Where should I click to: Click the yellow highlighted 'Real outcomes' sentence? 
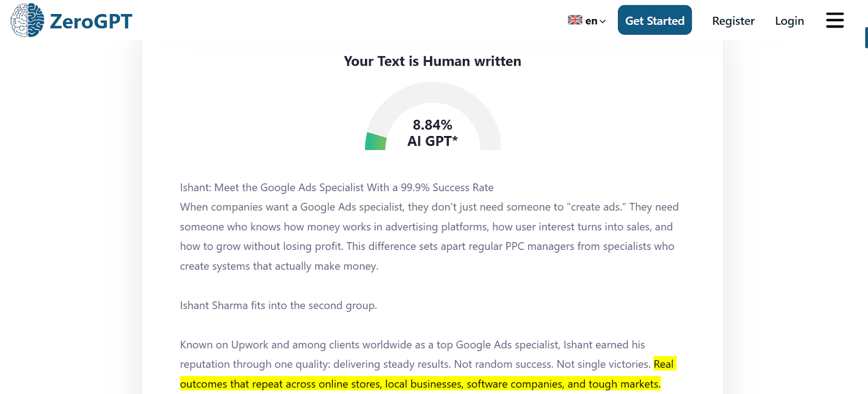420,384
